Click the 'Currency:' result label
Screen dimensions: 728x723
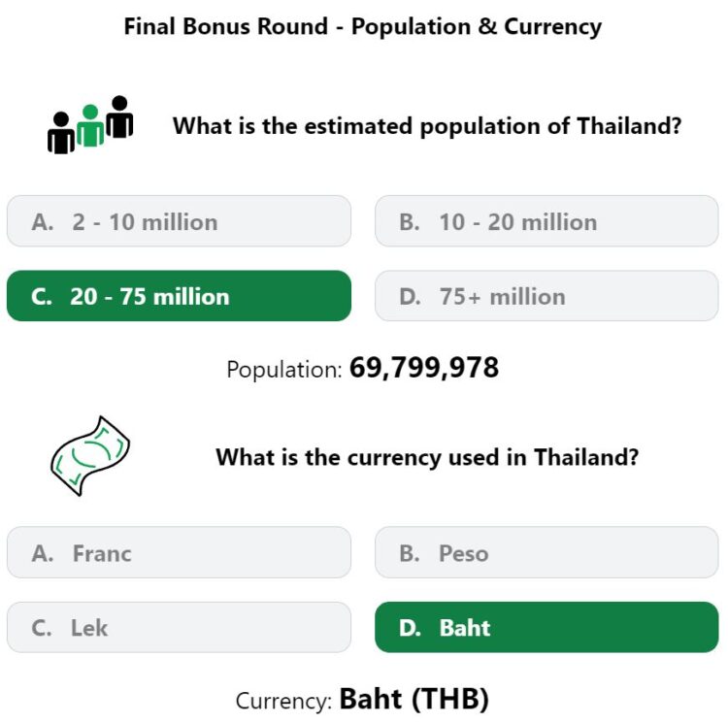tap(283, 700)
